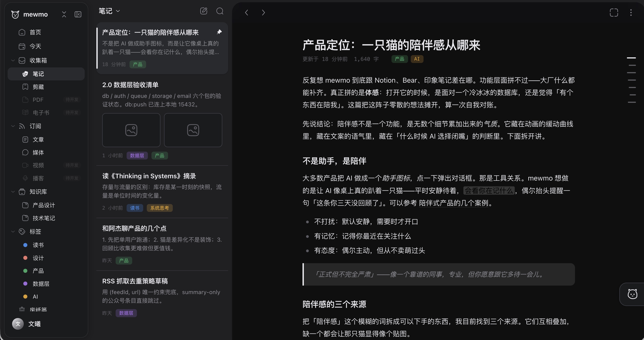
Task: Select the yellow AI sidebar tag
Action: 46,297
